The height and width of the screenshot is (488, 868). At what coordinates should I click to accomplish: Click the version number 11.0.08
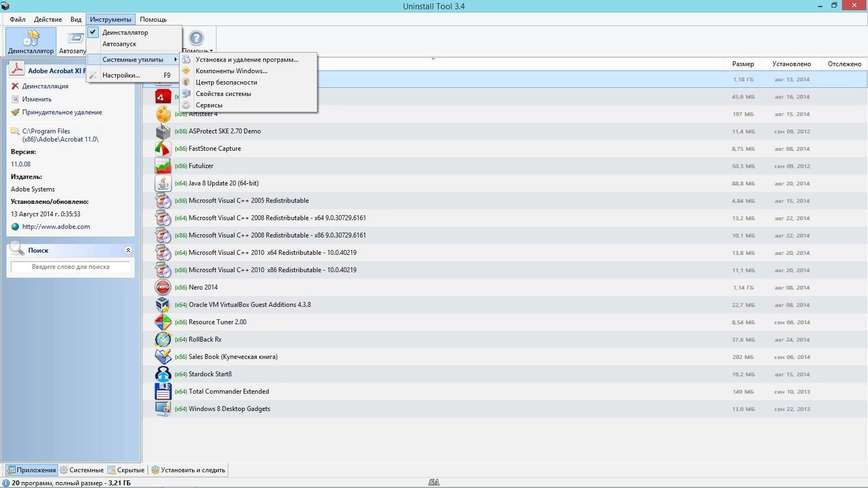21,164
